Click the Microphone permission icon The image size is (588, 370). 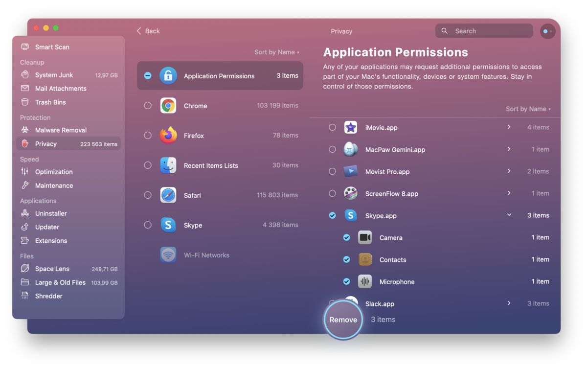(365, 282)
